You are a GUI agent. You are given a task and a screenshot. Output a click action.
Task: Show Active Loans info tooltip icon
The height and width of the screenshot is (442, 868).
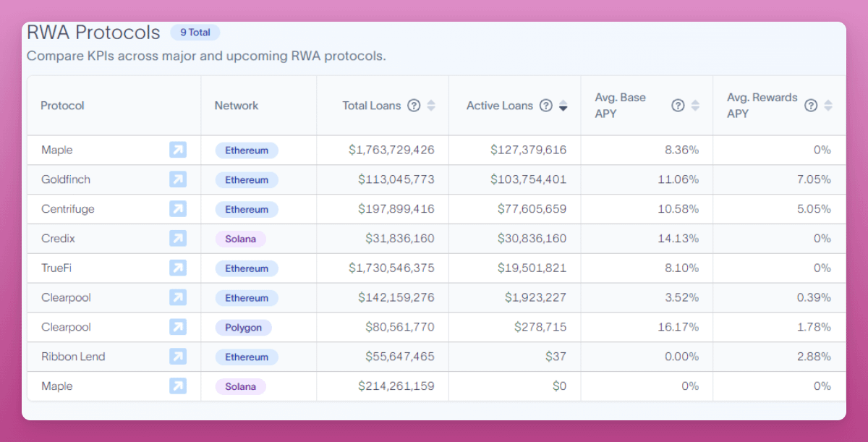pos(546,106)
